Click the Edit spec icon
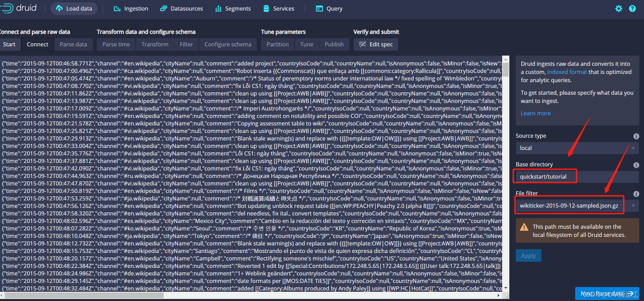The height and width of the screenshot is (301, 644). [x=362, y=44]
